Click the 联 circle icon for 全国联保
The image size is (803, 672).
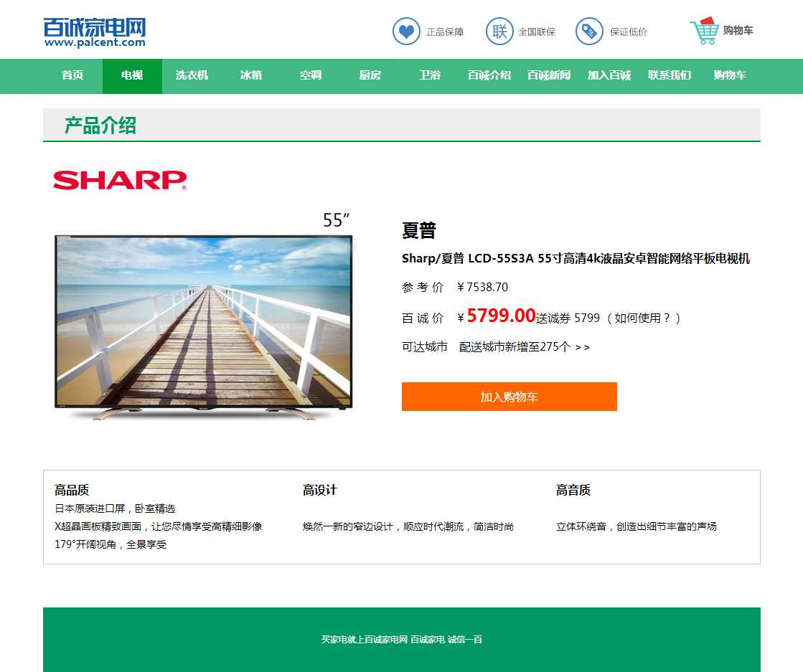click(x=499, y=32)
